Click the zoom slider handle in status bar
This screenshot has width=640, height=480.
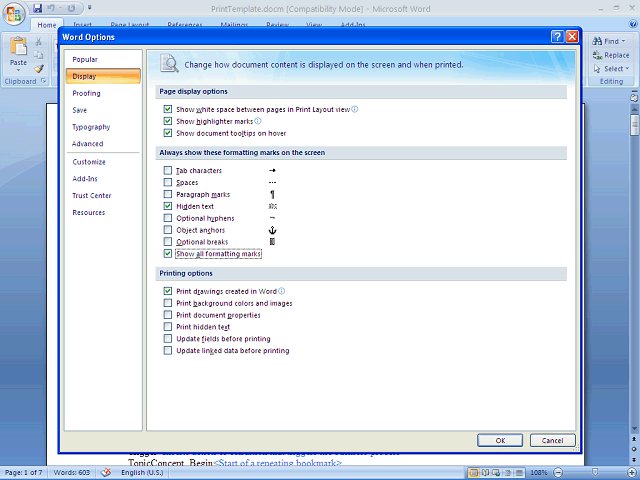tap(595, 473)
